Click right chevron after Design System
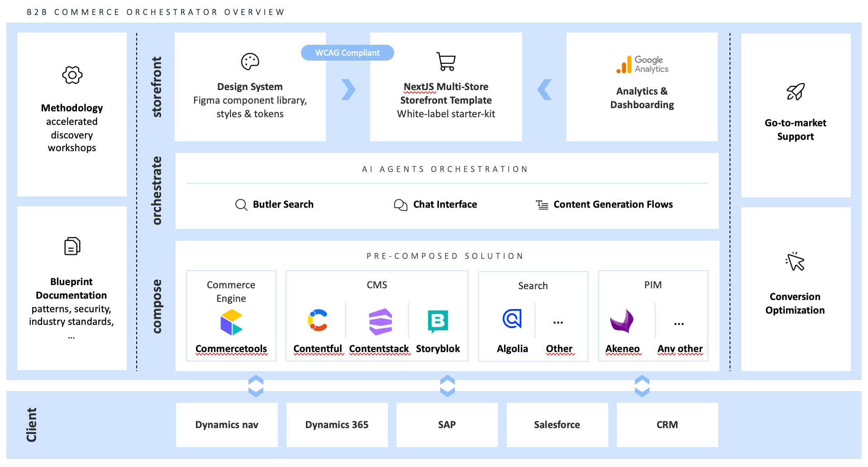Image resolution: width=868 pixels, height=467 pixels. [348, 90]
